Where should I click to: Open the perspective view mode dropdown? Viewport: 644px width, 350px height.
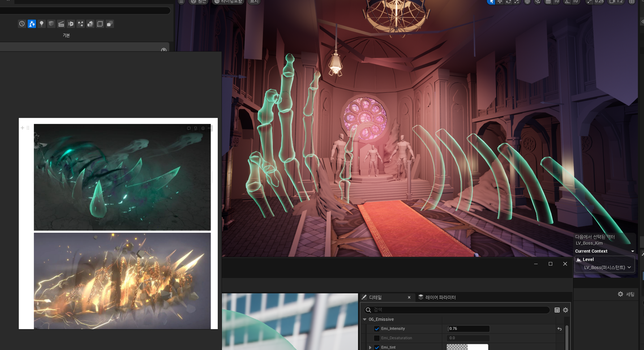tap(198, 2)
